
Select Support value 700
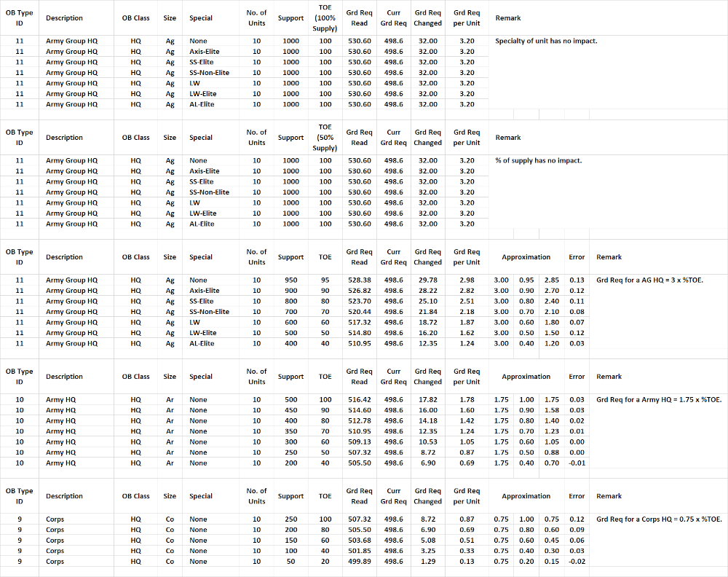coord(290,312)
